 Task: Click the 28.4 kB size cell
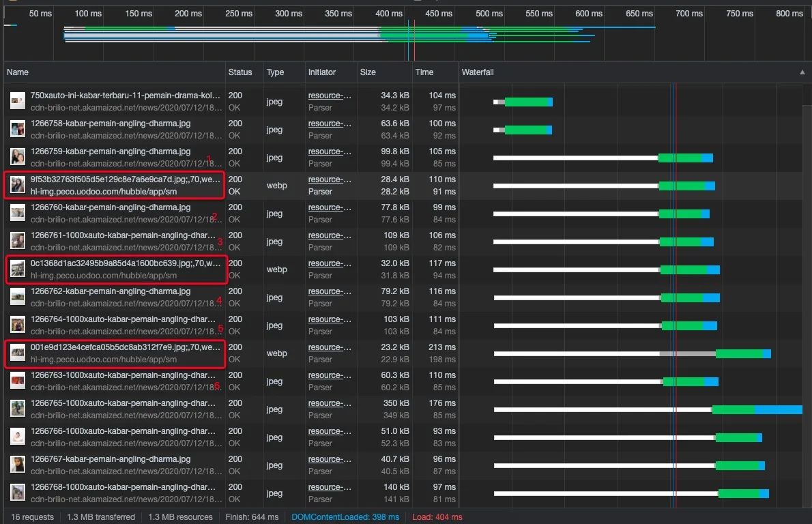(x=394, y=179)
